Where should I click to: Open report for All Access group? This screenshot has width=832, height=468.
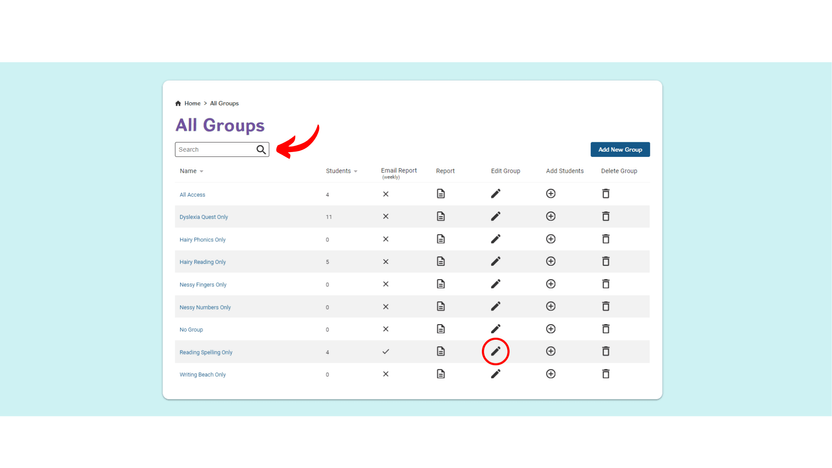[441, 194]
